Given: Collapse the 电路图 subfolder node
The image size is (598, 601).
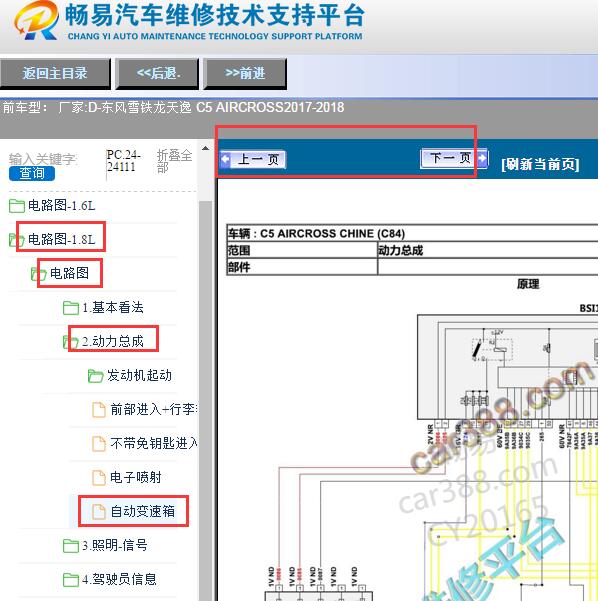Looking at the screenshot, I should (69, 273).
